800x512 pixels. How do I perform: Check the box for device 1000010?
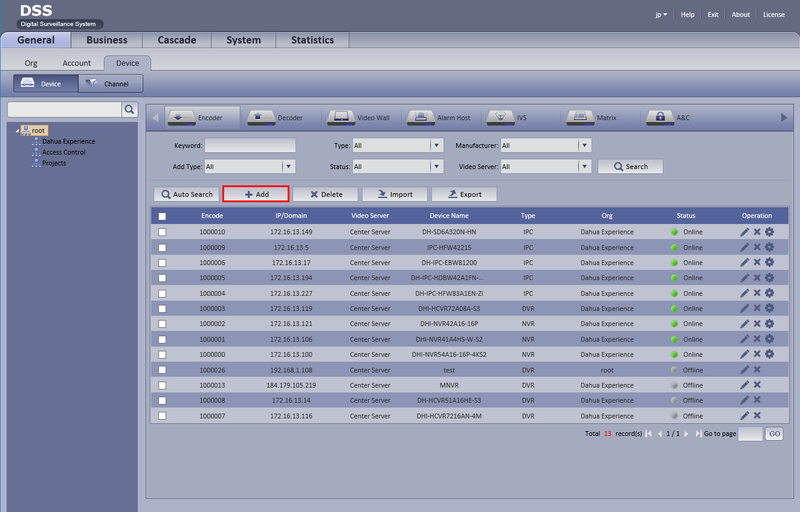162,232
